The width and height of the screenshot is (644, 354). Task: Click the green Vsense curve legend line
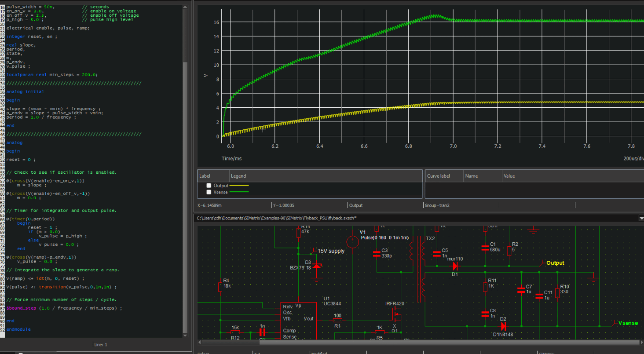(x=239, y=192)
